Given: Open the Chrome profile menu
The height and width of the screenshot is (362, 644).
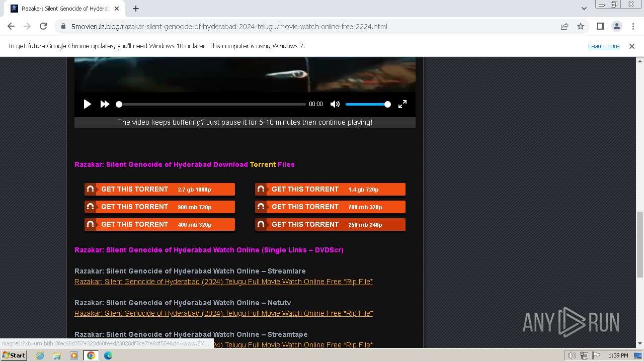Looking at the screenshot, I should (616, 26).
